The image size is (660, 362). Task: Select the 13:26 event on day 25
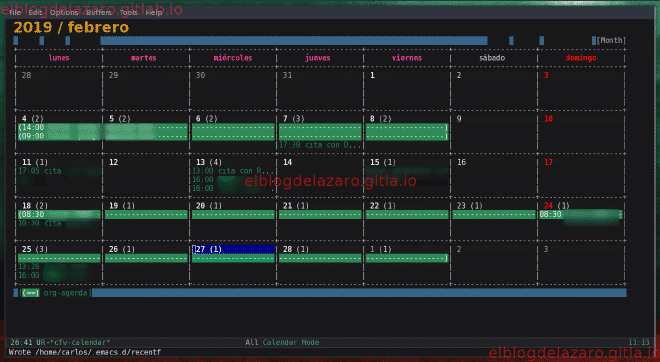29,266
